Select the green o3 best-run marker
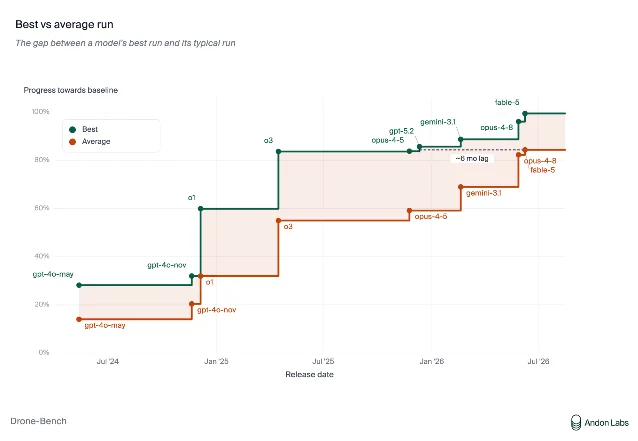Screen dimensions: 638x441 click(279, 151)
